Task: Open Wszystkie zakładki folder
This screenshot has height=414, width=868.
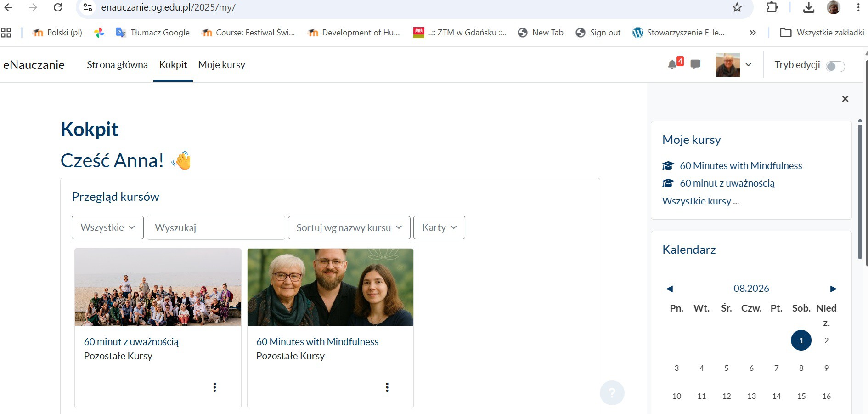Action: tap(822, 33)
